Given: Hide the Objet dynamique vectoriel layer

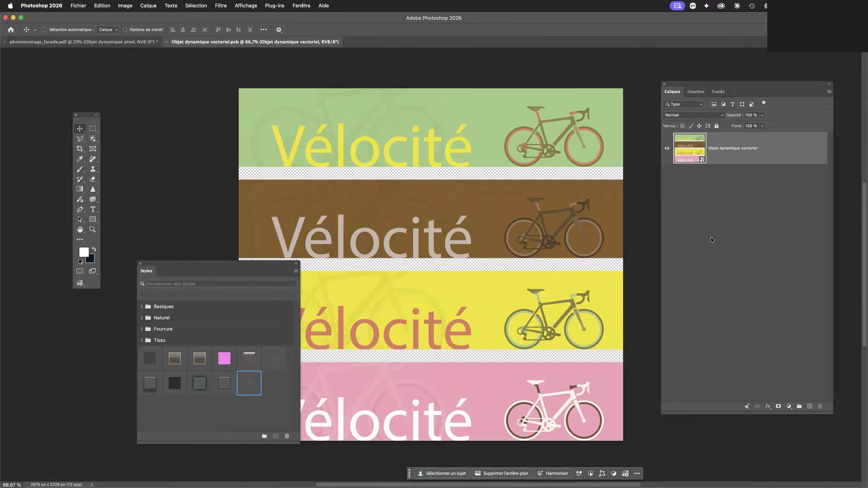Looking at the screenshot, I should 667,148.
